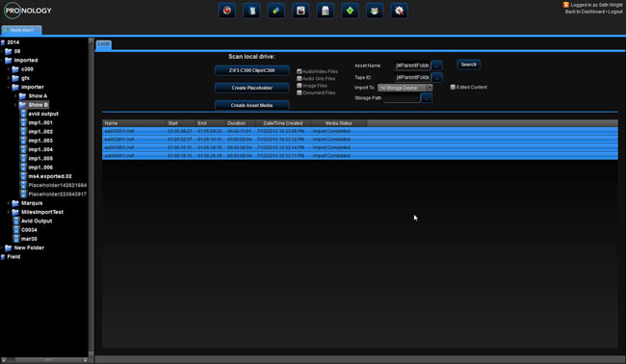Collapse the Show B folder
The image size is (626, 364).
pos(16,105)
